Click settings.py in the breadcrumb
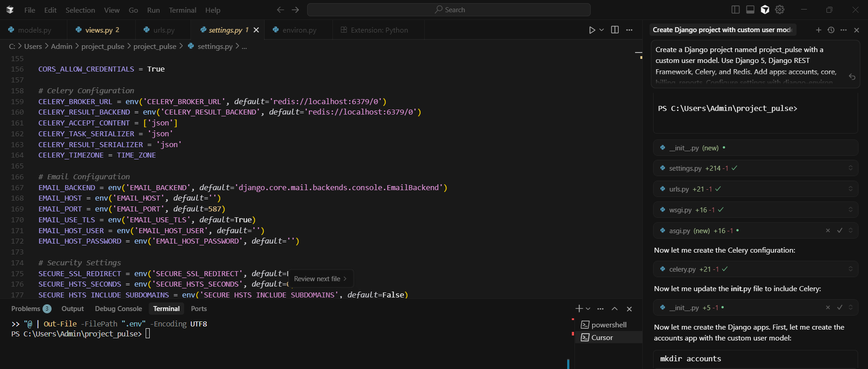Image resolution: width=868 pixels, height=369 pixels. (x=215, y=46)
